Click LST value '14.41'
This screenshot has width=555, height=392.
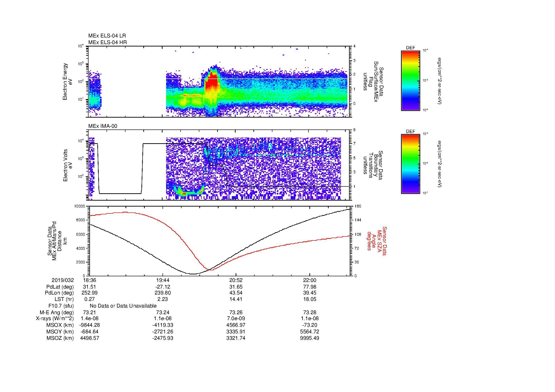pyautogui.click(x=236, y=299)
